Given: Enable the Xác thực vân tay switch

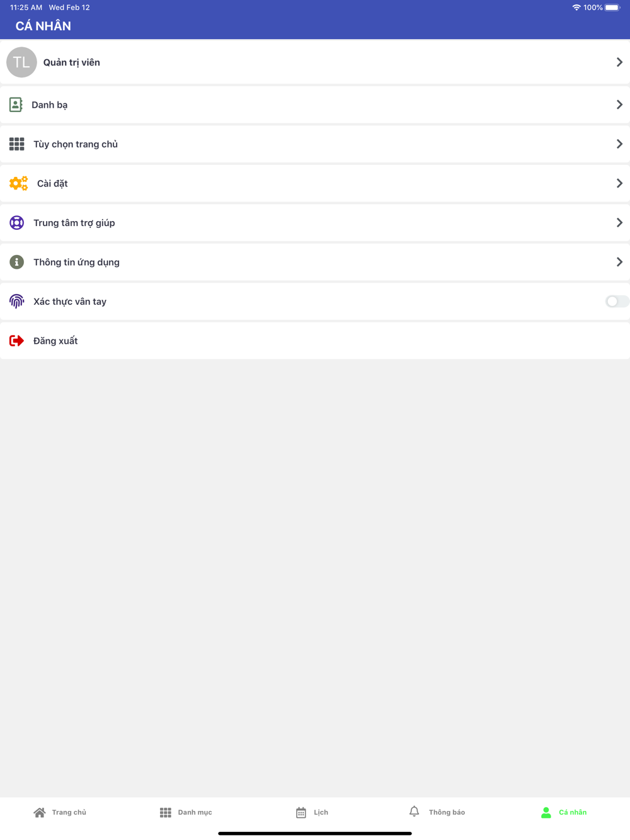Looking at the screenshot, I should coord(617,302).
